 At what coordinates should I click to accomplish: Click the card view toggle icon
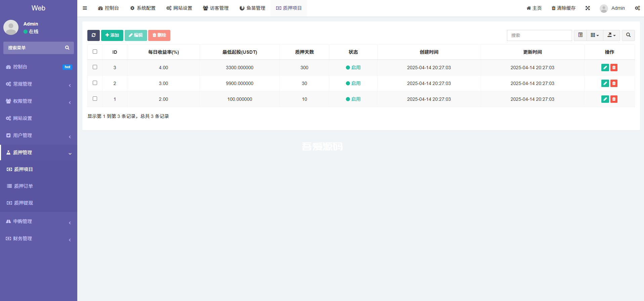580,35
